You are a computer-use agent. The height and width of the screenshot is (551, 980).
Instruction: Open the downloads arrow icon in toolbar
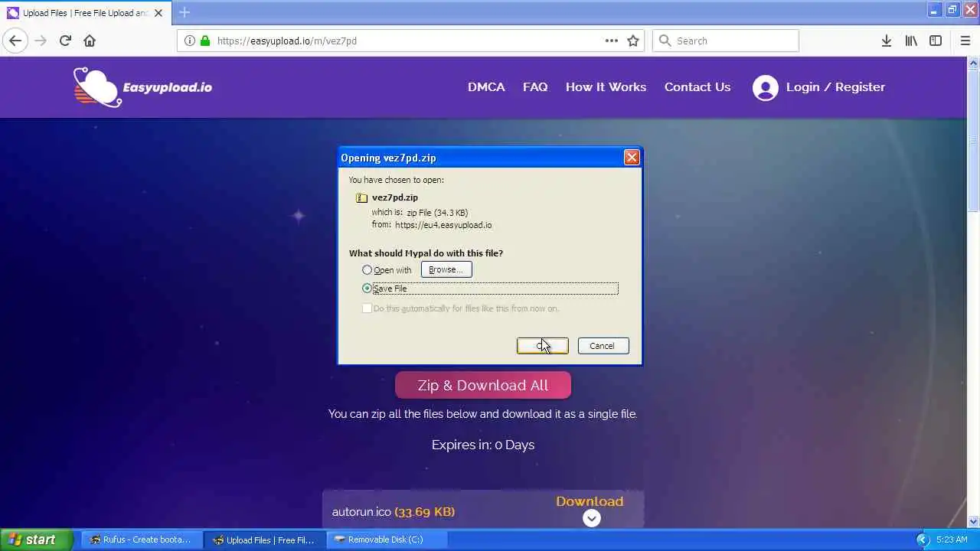tap(886, 41)
